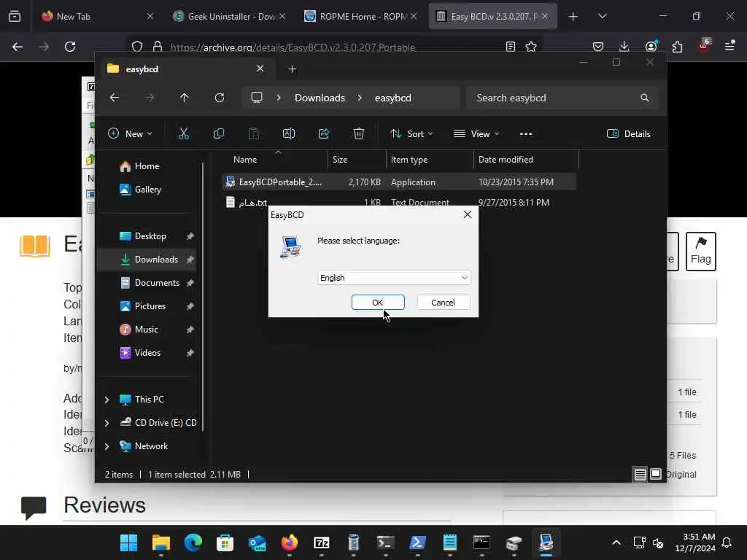Open Documents in navigation pane

point(157,283)
